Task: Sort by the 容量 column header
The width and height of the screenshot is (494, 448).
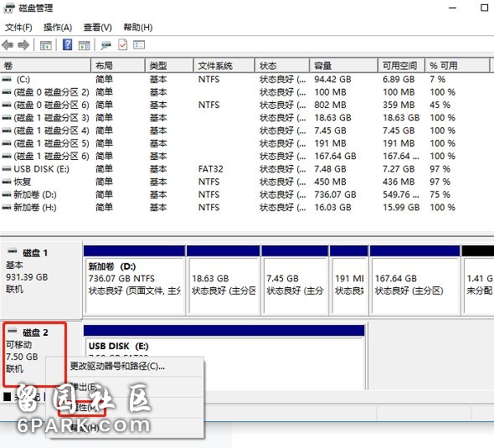Action: pyautogui.click(x=343, y=65)
